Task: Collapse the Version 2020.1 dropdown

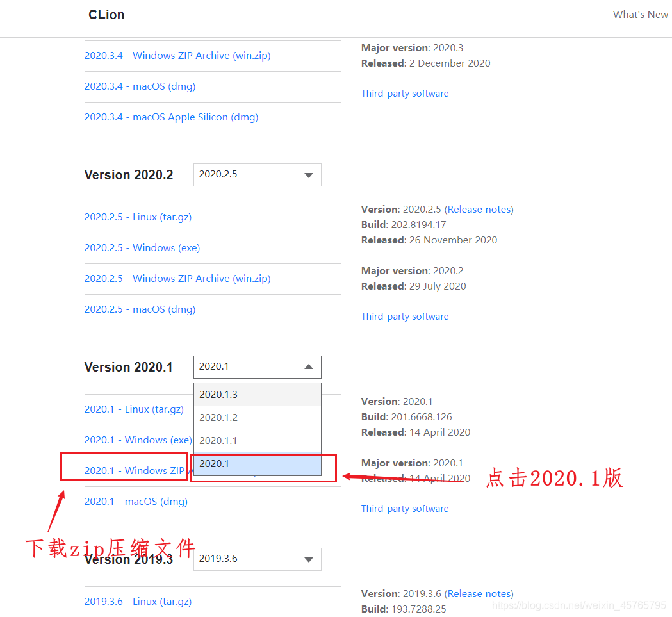Action: pos(257,367)
